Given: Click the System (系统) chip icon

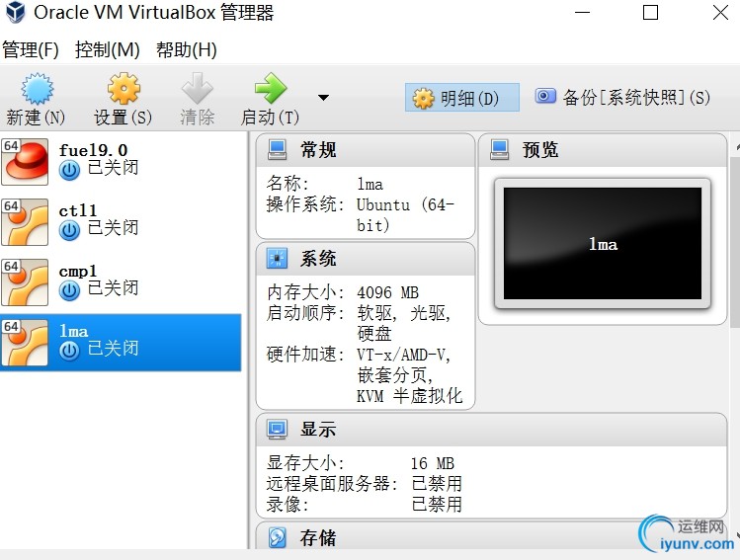Looking at the screenshot, I should coord(277,259).
